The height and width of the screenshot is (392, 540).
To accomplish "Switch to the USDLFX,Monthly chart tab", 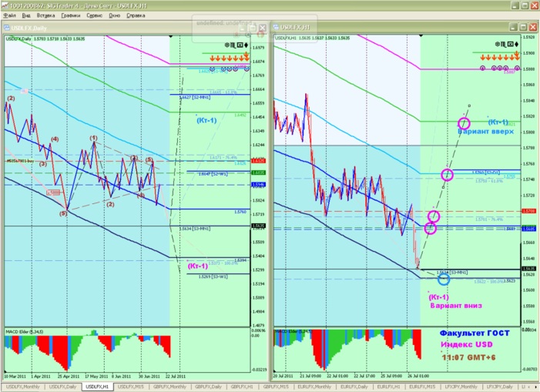I will (23, 387).
